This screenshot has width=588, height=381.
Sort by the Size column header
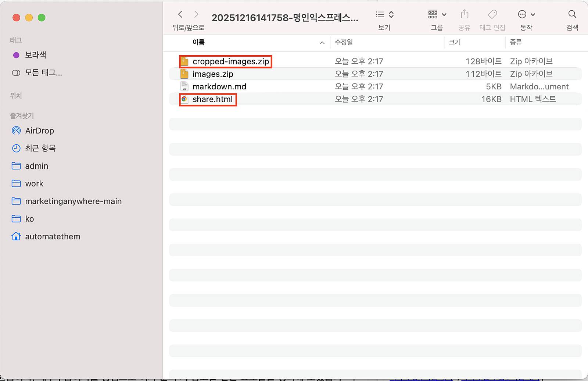[x=455, y=42]
